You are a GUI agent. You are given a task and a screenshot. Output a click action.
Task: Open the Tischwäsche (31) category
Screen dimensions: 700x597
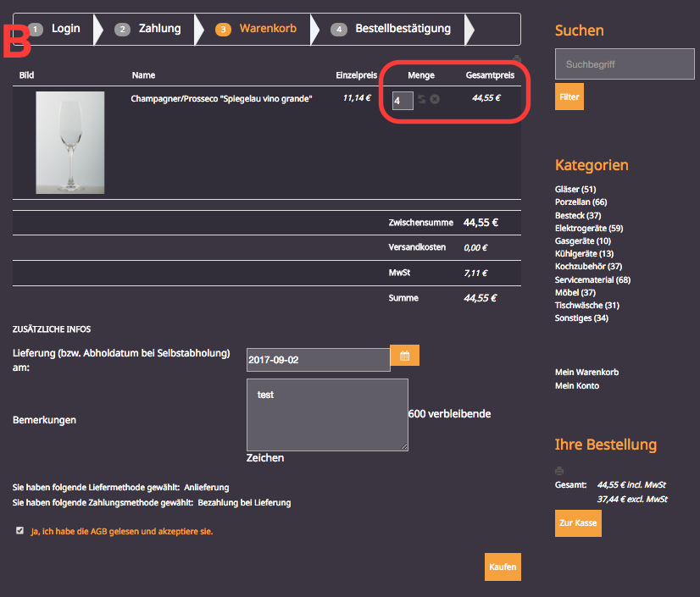click(587, 305)
